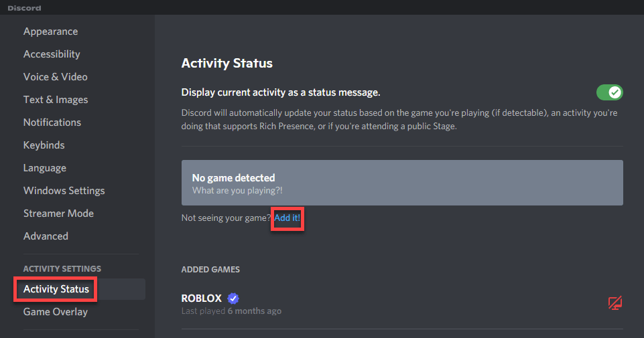644x338 pixels.
Task: Click the Activity Status page heading
Action: 227,64
